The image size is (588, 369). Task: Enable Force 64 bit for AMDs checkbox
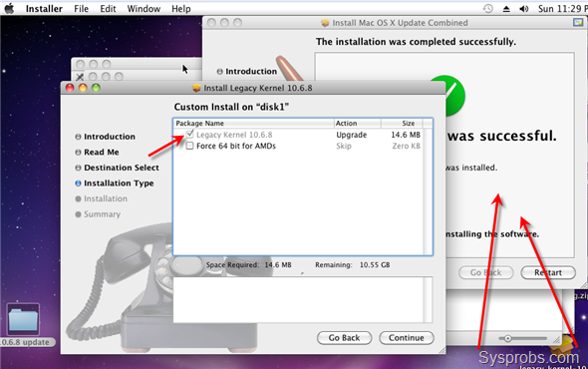[189, 146]
